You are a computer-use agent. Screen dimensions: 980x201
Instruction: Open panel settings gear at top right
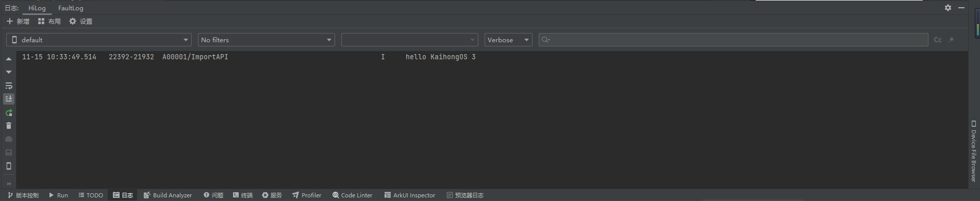[948, 8]
